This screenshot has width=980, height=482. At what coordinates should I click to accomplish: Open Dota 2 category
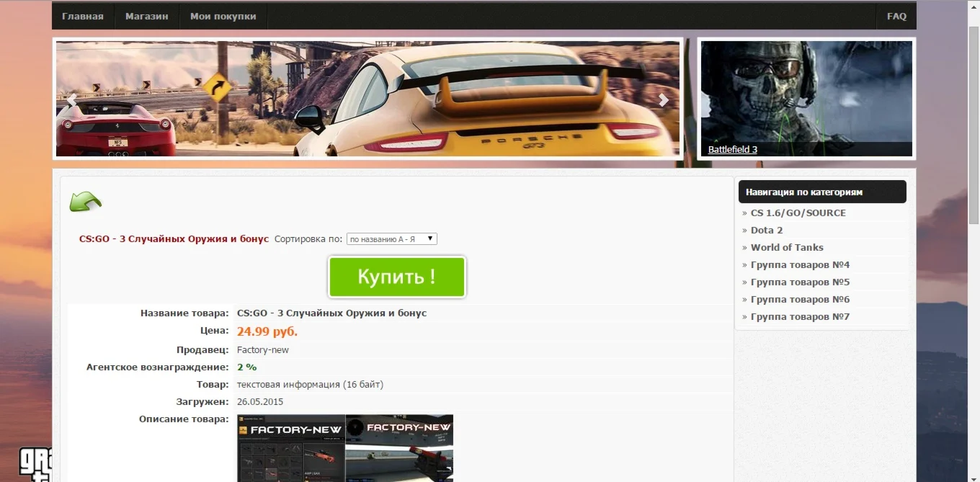point(767,230)
